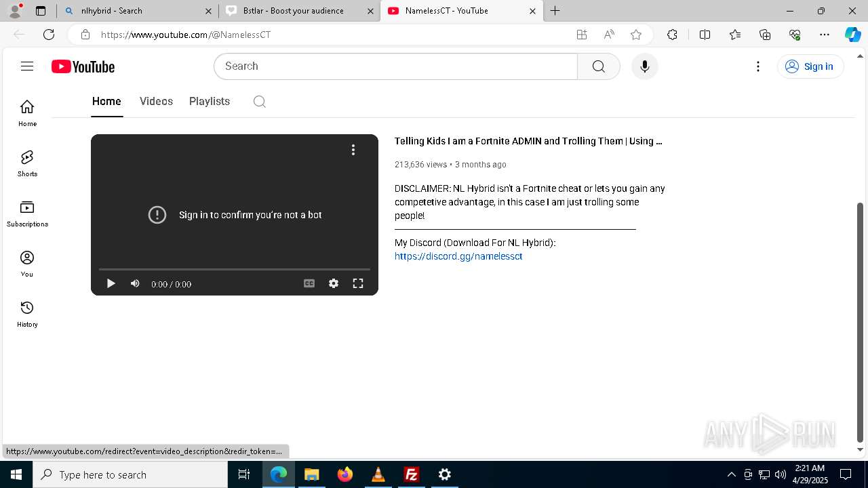The image size is (868, 488).
Task: Refresh the page
Action: pos(49,35)
